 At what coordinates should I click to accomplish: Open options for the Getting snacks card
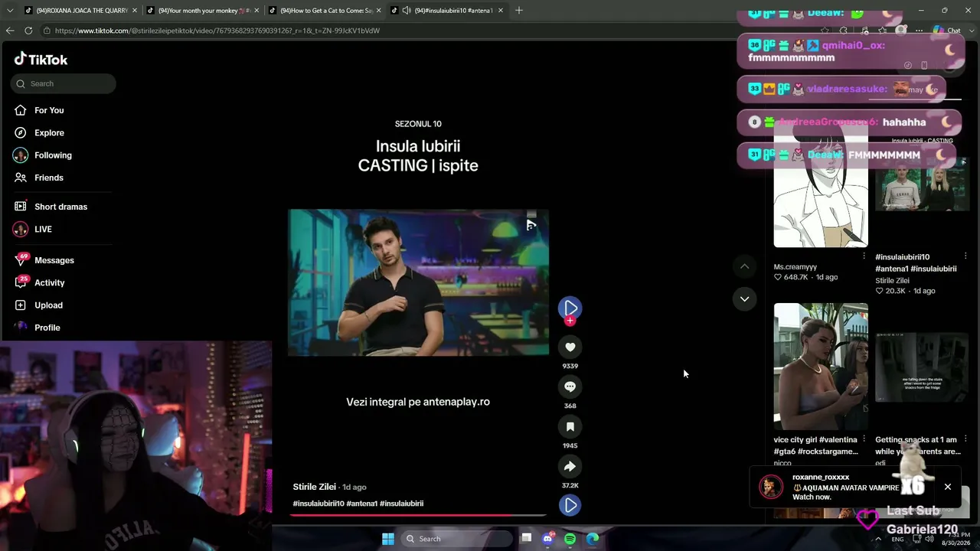pyautogui.click(x=965, y=439)
